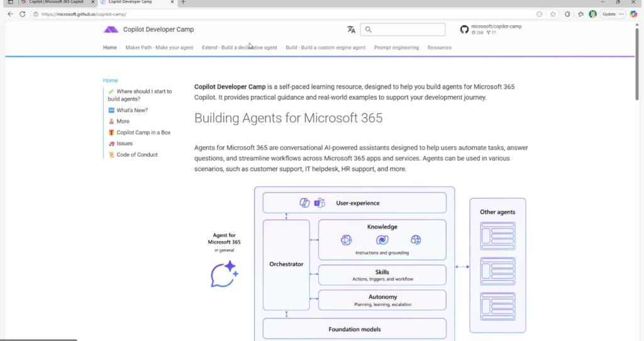Click the User-experience box in the diagram

(x=355, y=203)
